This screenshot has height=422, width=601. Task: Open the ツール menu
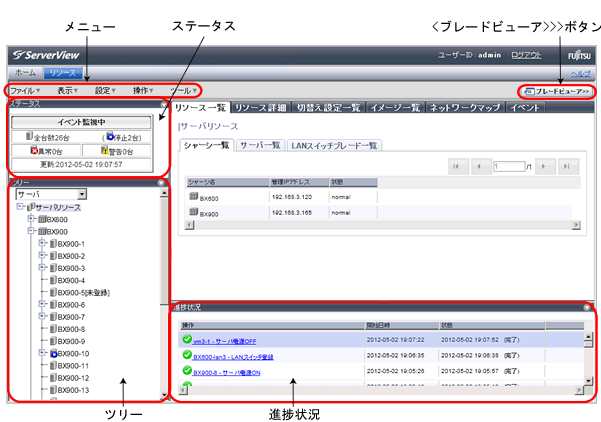pos(184,91)
